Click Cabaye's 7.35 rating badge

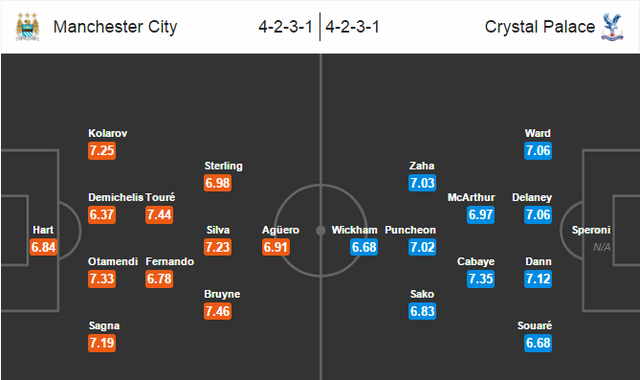point(480,279)
